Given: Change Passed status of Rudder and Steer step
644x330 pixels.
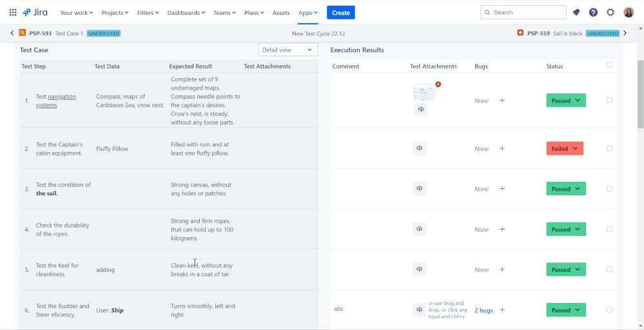Looking at the screenshot, I should coord(566,310).
